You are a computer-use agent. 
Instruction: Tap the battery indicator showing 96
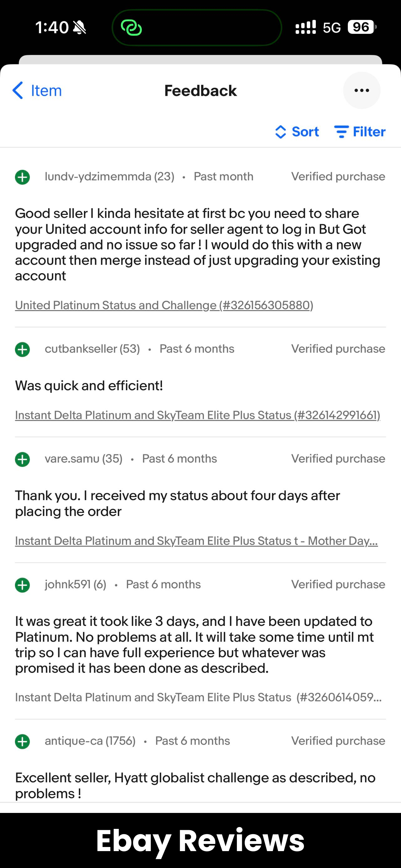(361, 27)
